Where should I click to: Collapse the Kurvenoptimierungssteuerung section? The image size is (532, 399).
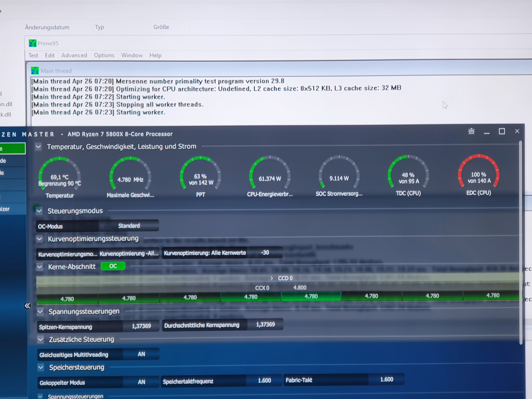click(x=39, y=239)
